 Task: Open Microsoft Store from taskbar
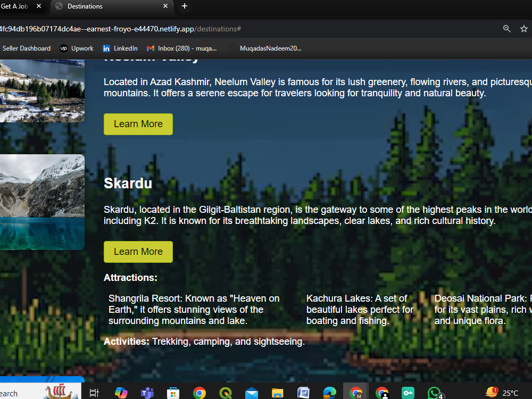pyautogui.click(x=173, y=393)
